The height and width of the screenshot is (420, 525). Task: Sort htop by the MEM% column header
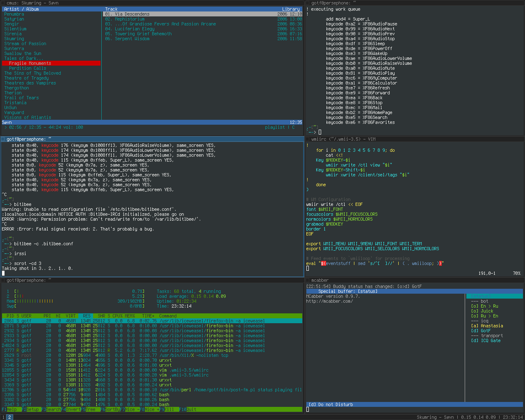point(130,316)
